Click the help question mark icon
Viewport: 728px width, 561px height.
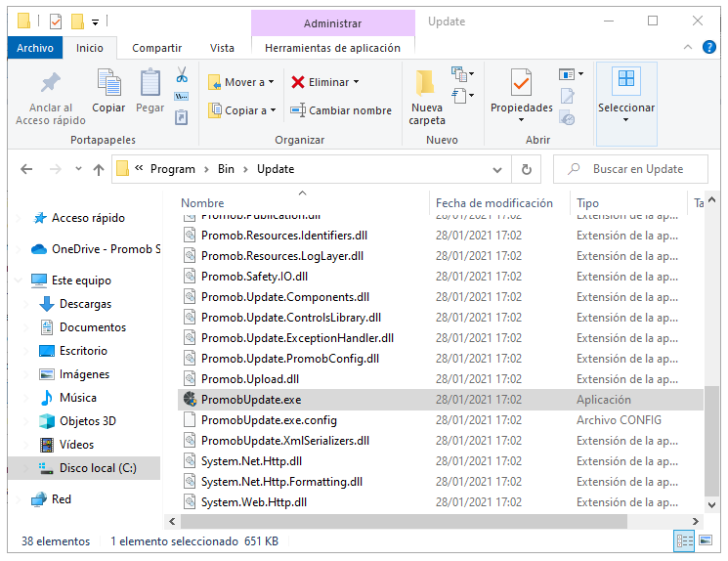pyautogui.click(x=709, y=47)
